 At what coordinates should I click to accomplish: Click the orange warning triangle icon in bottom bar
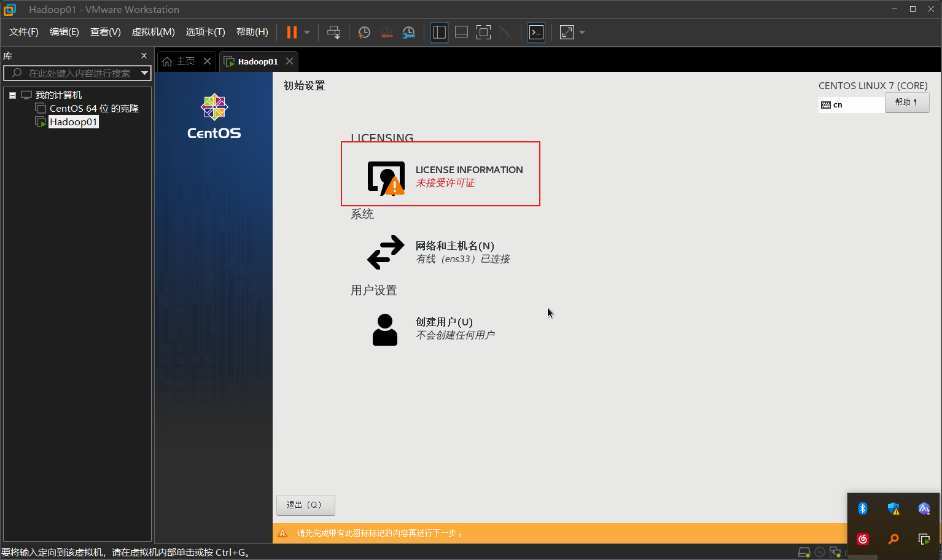pyautogui.click(x=282, y=533)
